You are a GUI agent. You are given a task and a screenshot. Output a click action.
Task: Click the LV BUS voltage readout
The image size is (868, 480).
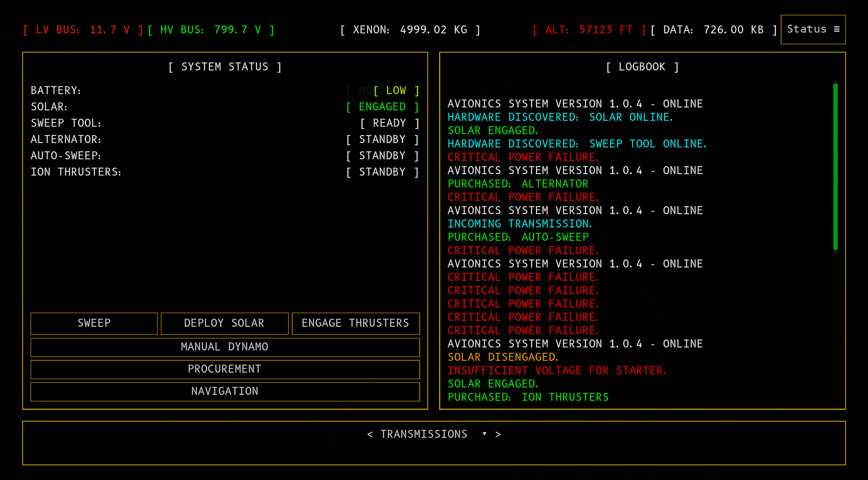(83, 30)
